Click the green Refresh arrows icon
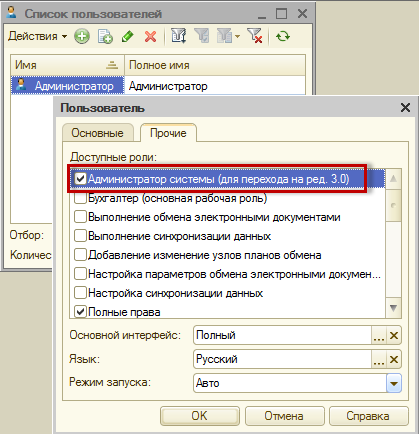 click(x=283, y=36)
